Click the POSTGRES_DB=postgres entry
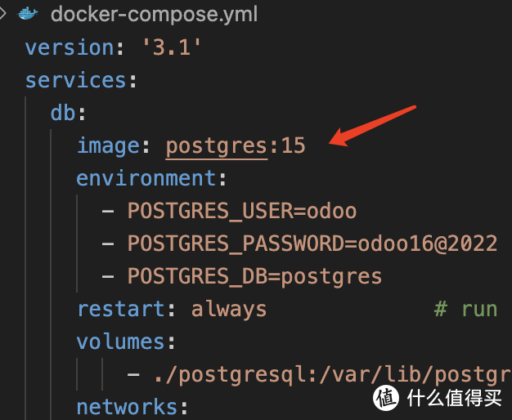 [x=254, y=276]
